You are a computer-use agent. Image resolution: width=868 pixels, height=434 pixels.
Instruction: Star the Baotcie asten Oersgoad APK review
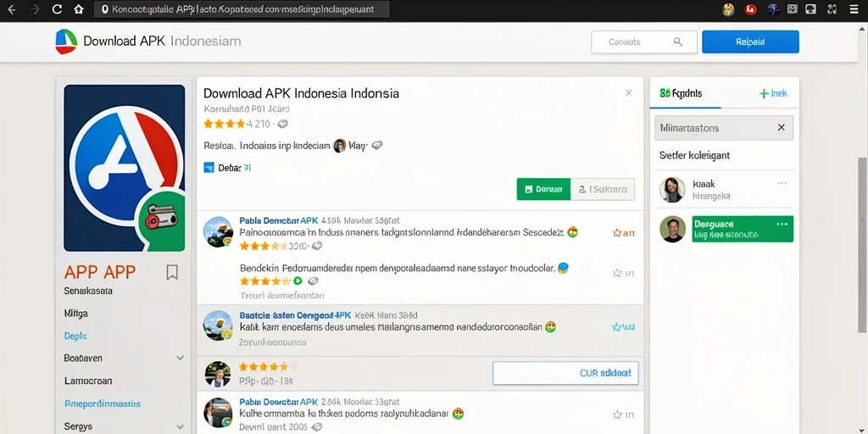pos(623,327)
